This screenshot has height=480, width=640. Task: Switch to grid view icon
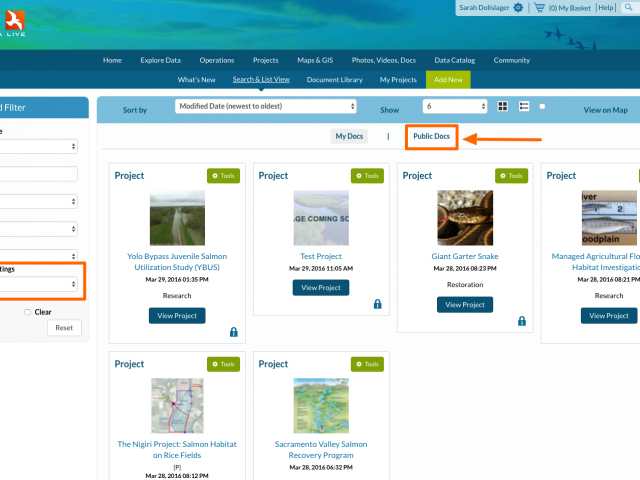(x=503, y=107)
